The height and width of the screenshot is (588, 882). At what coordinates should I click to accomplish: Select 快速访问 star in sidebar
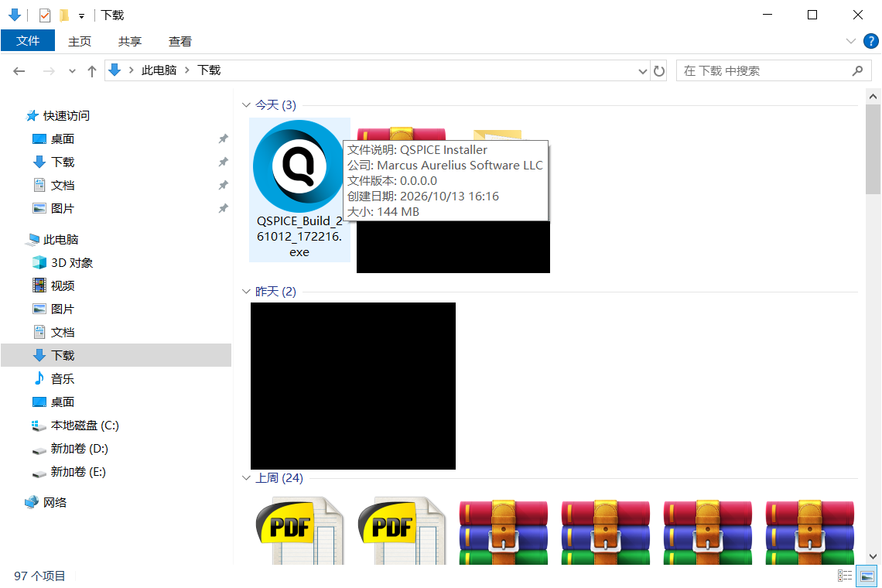[58, 116]
